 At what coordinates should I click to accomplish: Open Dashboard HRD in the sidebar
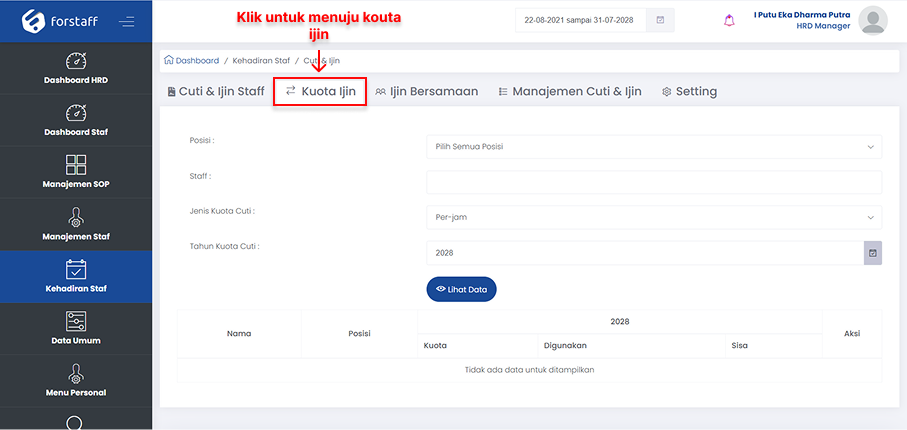point(76,68)
